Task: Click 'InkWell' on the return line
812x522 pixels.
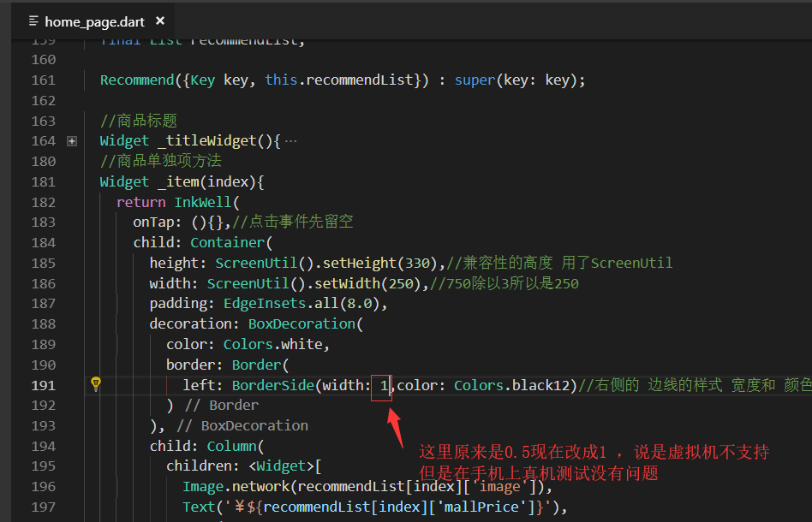Action: click(x=203, y=202)
